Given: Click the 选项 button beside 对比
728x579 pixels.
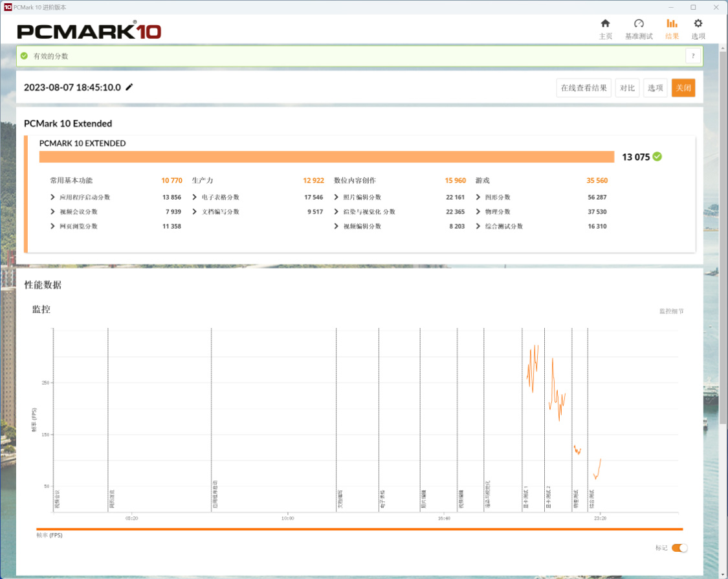Looking at the screenshot, I should (x=655, y=88).
